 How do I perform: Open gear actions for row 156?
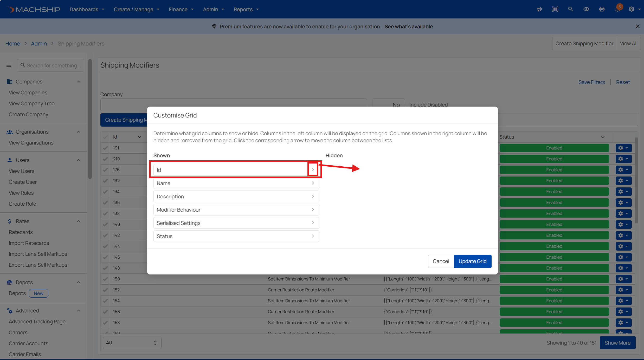coord(623,312)
